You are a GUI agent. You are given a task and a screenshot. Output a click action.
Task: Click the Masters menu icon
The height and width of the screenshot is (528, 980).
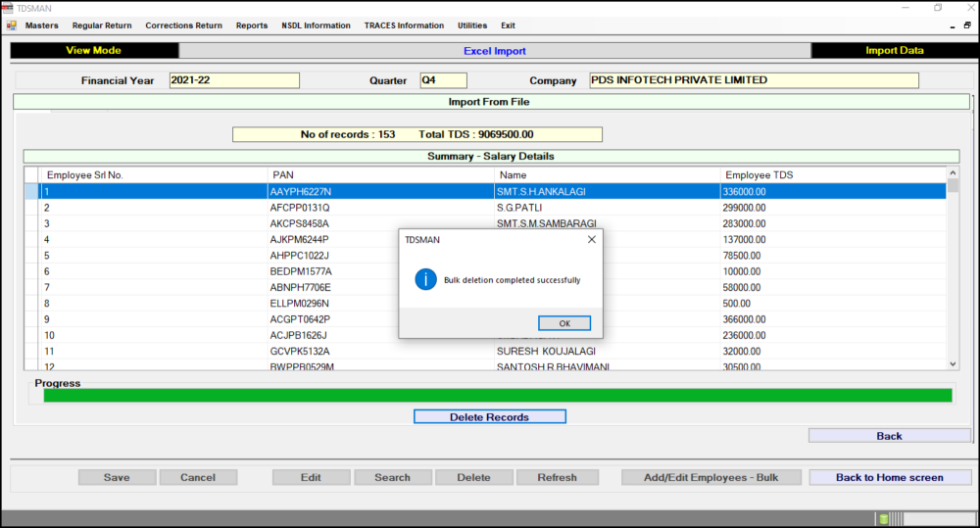point(11,25)
